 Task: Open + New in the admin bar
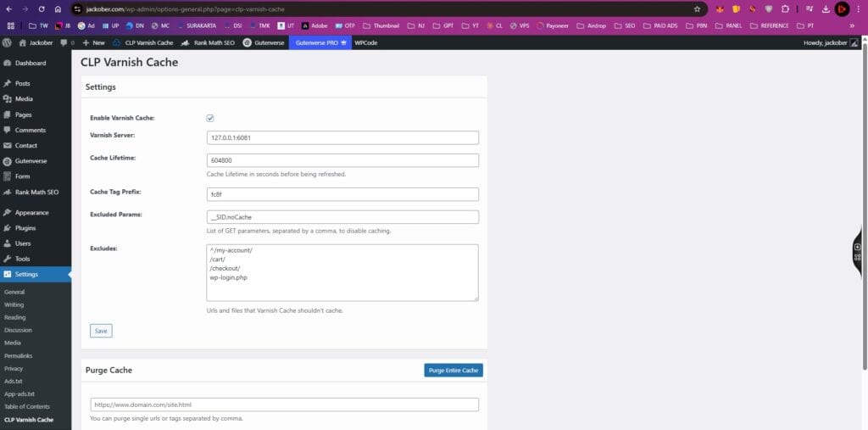(x=93, y=42)
